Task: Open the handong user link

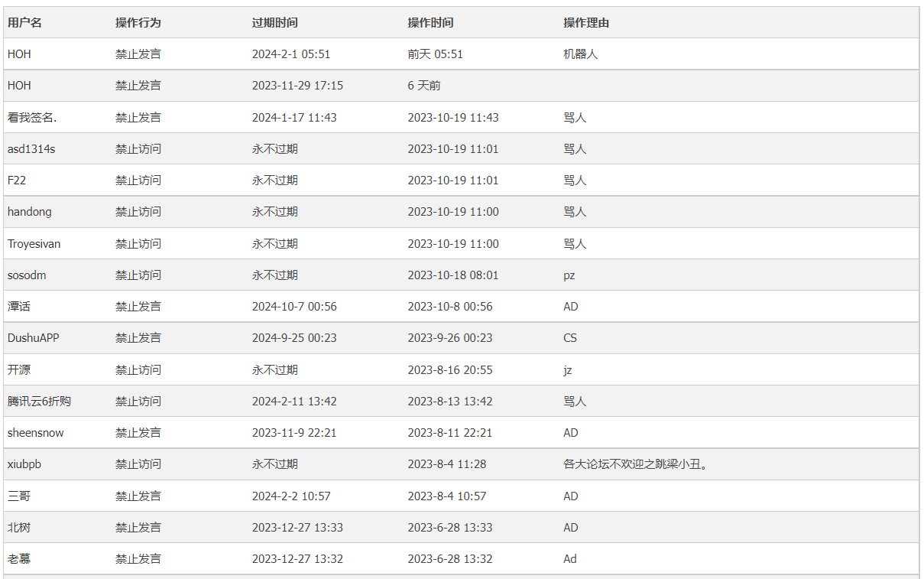Action: (30, 212)
